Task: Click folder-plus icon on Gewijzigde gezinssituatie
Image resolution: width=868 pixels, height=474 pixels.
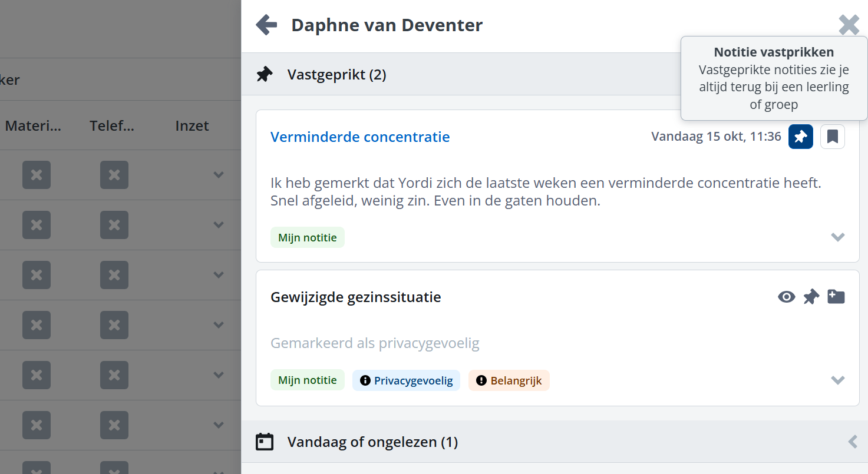Action: tap(836, 297)
